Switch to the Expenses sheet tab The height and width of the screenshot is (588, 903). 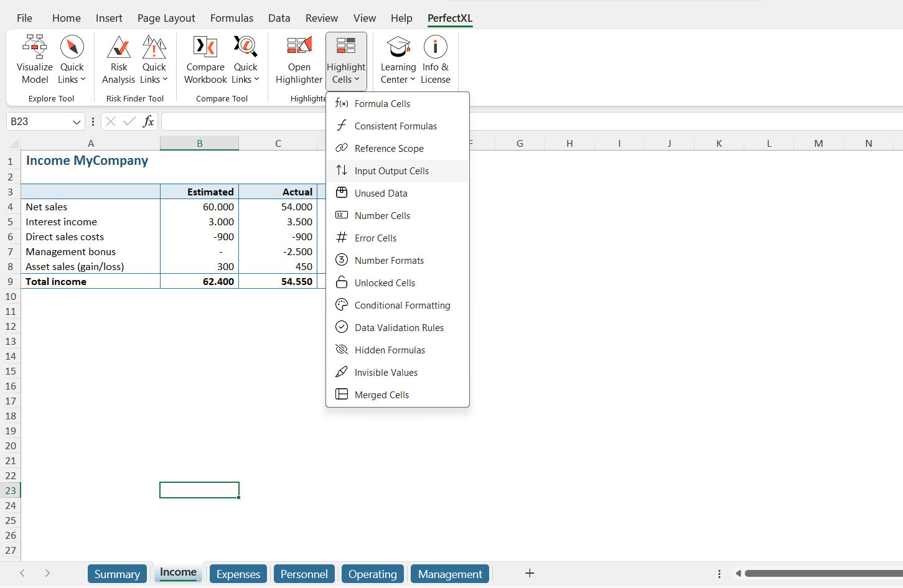(238, 574)
